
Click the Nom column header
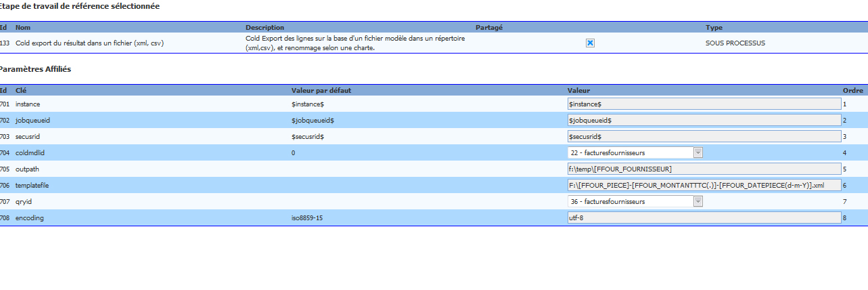click(23, 28)
